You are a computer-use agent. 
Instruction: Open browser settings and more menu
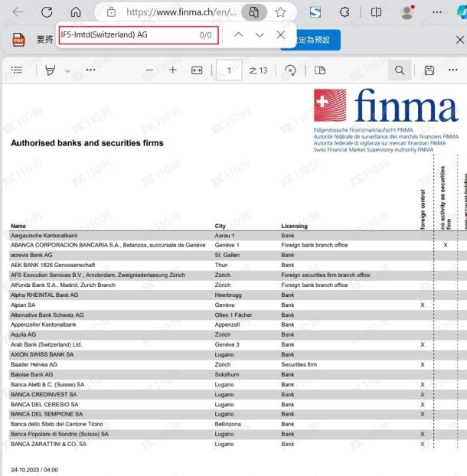click(x=437, y=12)
